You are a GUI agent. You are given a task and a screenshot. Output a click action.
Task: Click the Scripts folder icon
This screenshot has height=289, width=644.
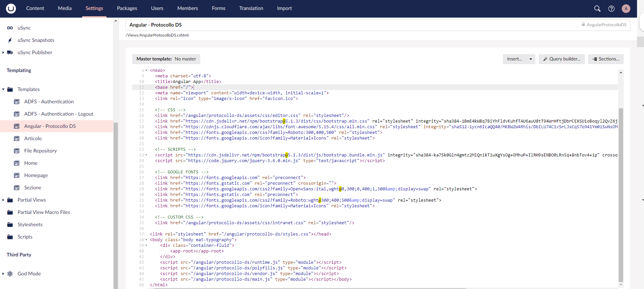coord(10,237)
